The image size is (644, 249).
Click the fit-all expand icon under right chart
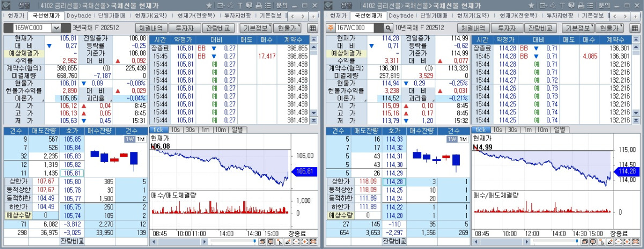635,242
